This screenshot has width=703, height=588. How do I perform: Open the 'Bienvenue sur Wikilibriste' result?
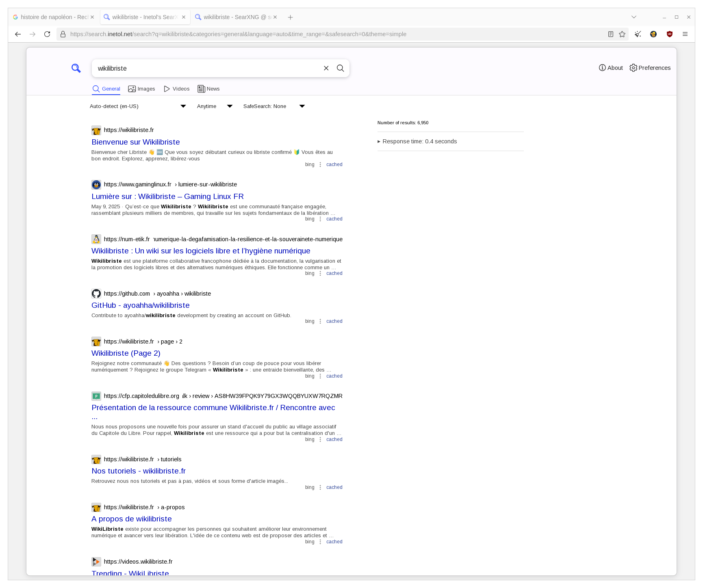(136, 142)
